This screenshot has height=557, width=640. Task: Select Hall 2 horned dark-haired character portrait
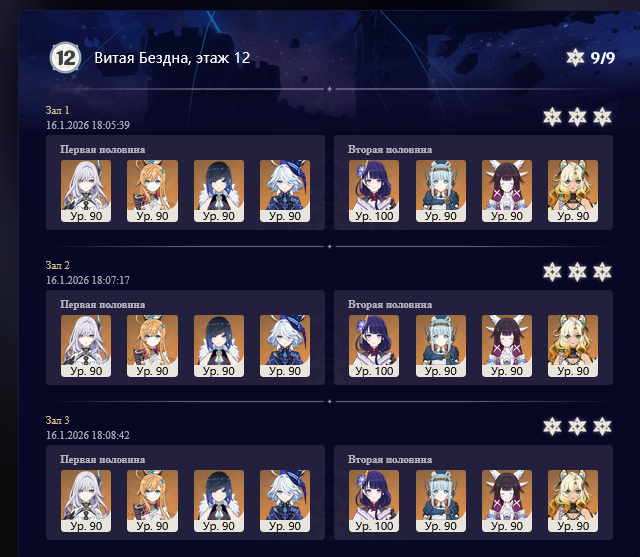507,346
